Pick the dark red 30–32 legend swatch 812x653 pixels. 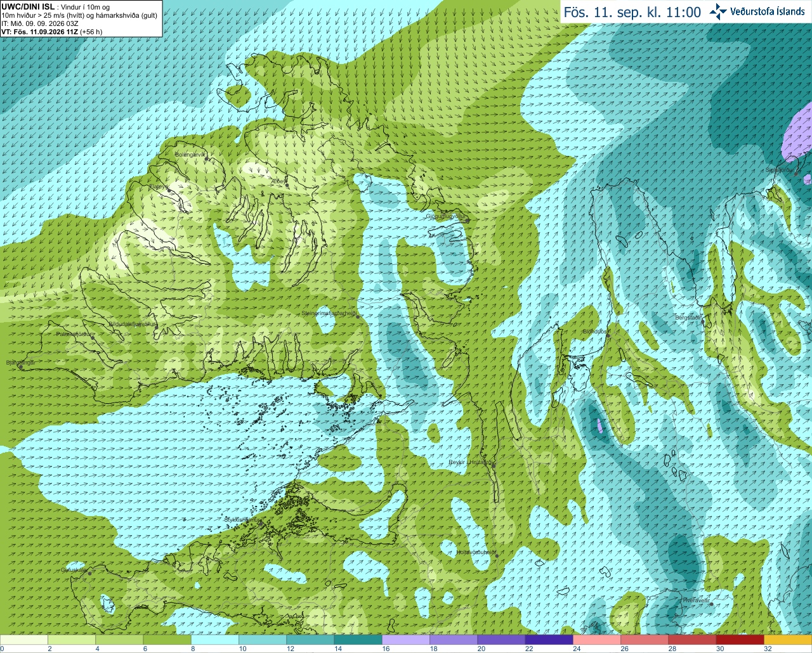click(x=740, y=640)
